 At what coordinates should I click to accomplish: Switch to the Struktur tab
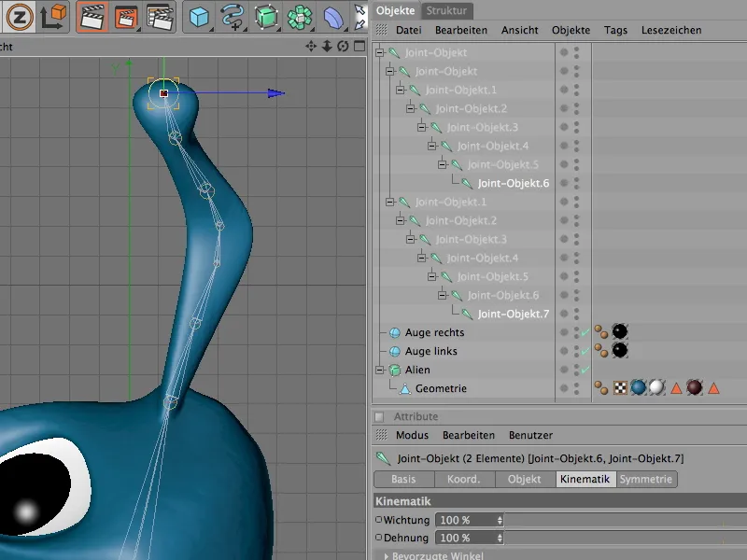(446, 10)
